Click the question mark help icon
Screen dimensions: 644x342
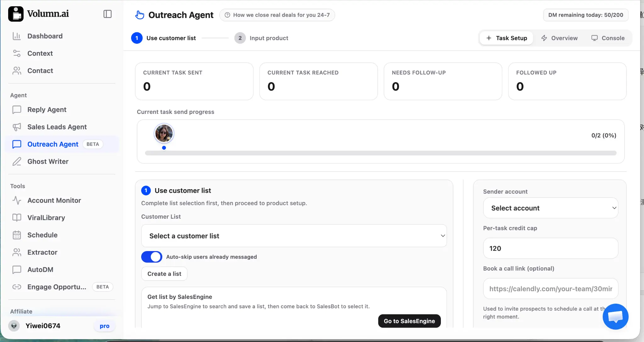tap(227, 15)
